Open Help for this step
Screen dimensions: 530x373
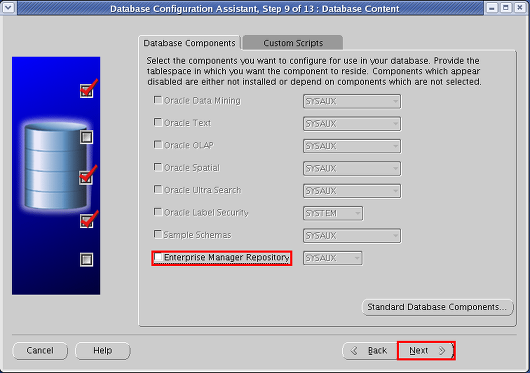pos(103,351)
